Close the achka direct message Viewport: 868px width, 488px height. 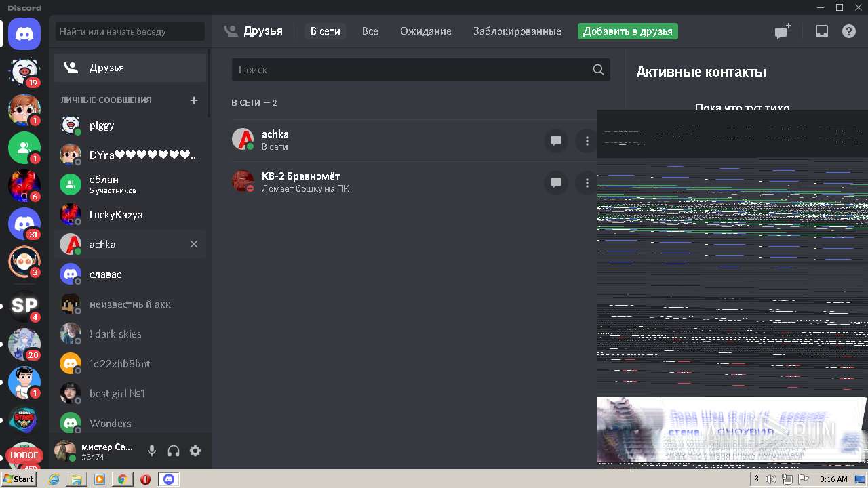point(194,244)
